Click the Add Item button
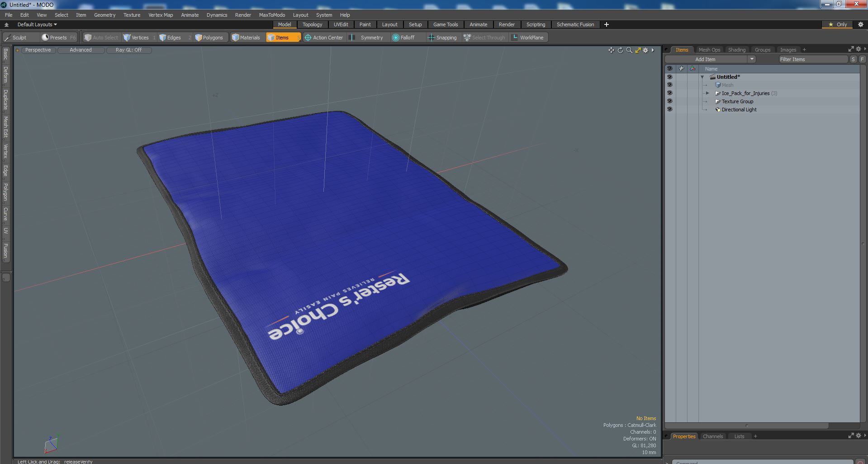 705,59
